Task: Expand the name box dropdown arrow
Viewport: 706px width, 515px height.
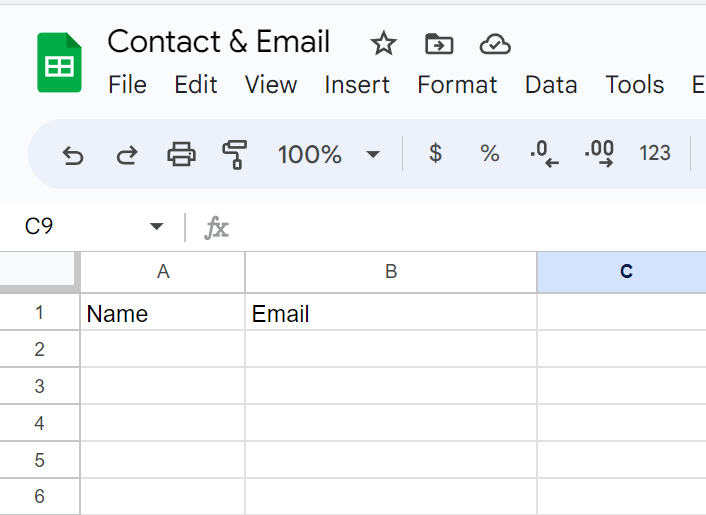Action: pos(156,227)
